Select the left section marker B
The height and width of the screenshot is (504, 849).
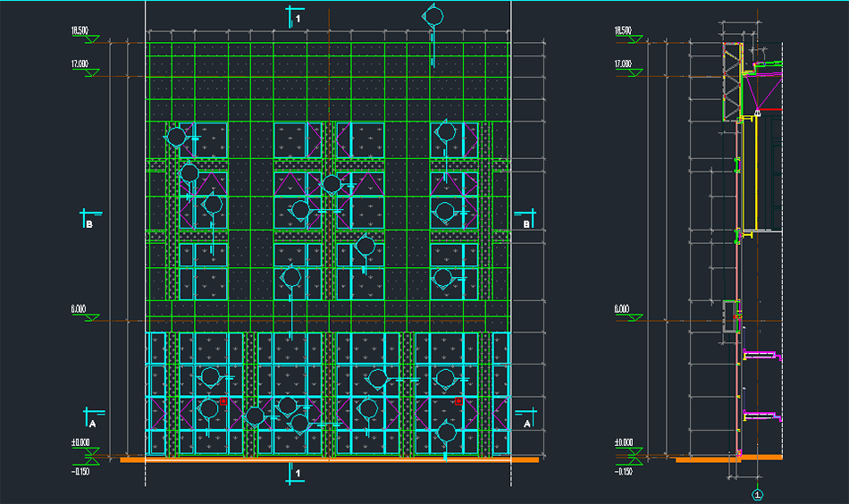[x=90, y=220]
